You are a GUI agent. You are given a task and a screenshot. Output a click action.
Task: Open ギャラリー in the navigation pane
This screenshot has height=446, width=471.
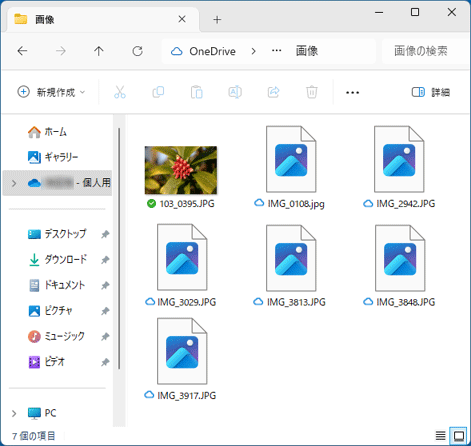[x=53, y=157]
